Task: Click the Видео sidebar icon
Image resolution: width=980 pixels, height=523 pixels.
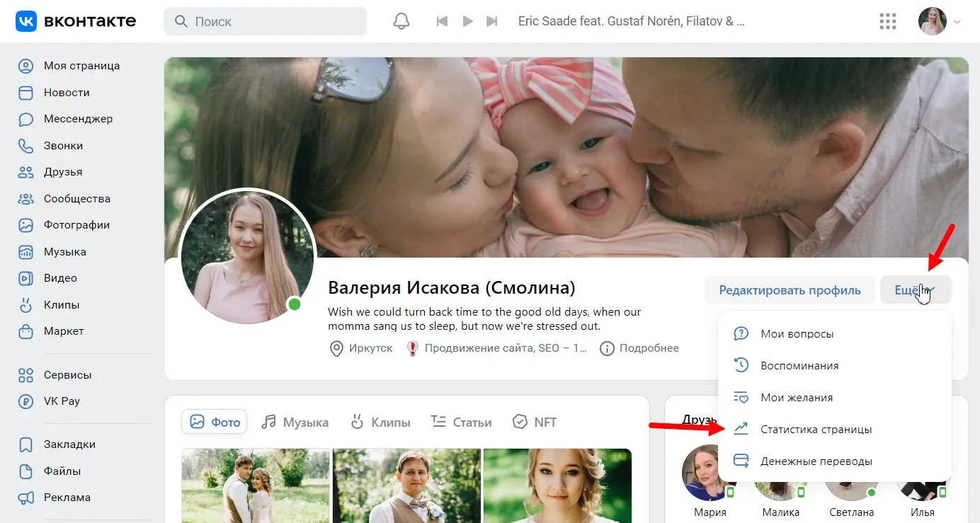Action: [x=26, y=278]
